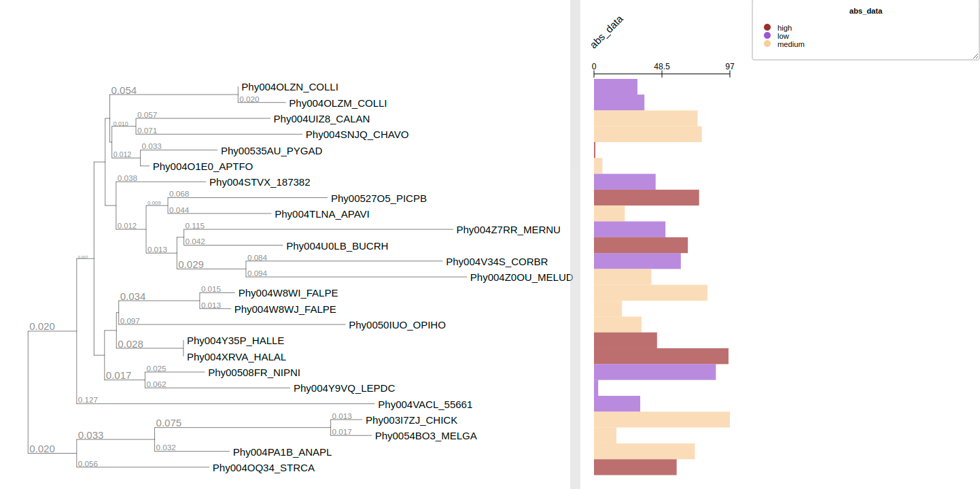Click the peach 'medium' legend swatch
The width and height of the screenshot is (980, 489).
click(x=767, y=44)
